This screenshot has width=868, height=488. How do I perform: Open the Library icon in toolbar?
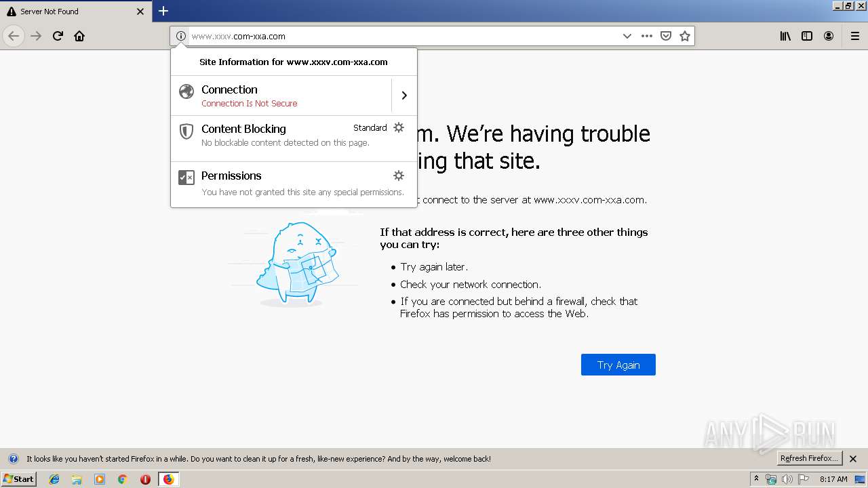point(785,36)
